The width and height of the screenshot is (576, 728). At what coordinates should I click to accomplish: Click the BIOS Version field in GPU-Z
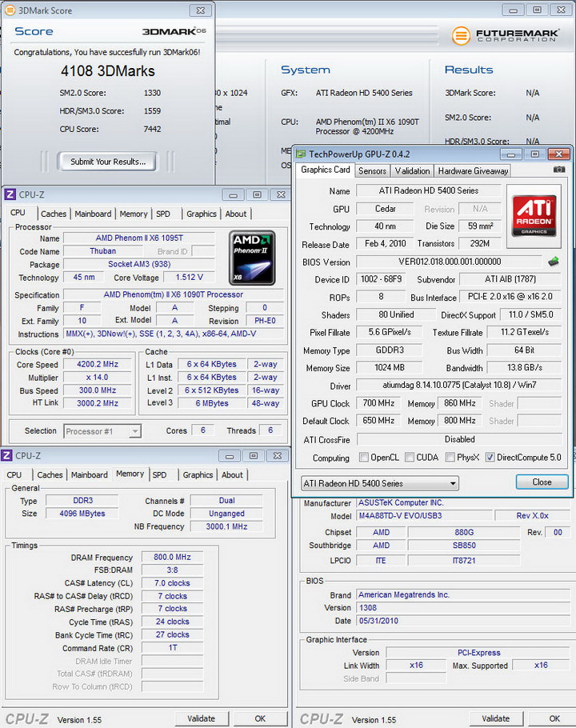(450, 262)
